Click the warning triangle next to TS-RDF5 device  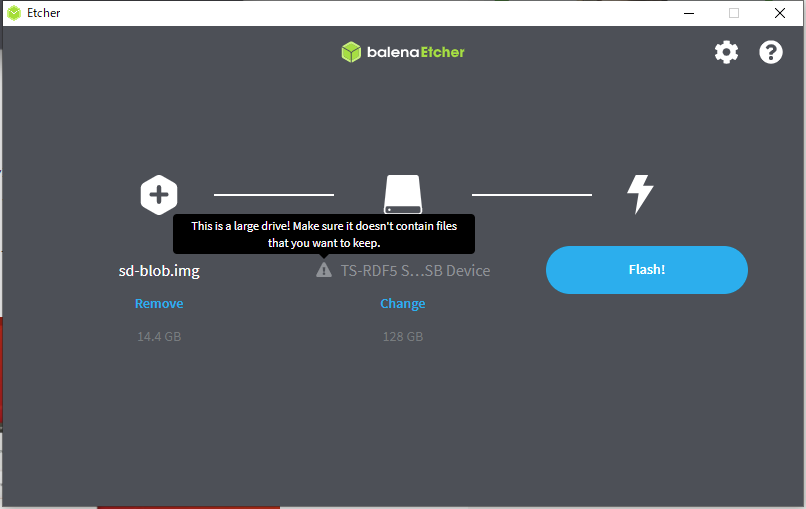click(324, 270)
